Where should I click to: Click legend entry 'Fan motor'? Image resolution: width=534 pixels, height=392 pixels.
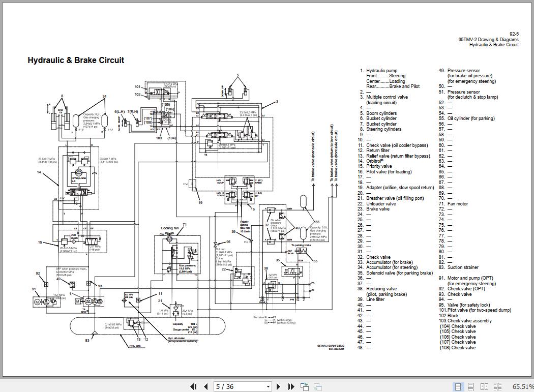(x=458, y=203)
